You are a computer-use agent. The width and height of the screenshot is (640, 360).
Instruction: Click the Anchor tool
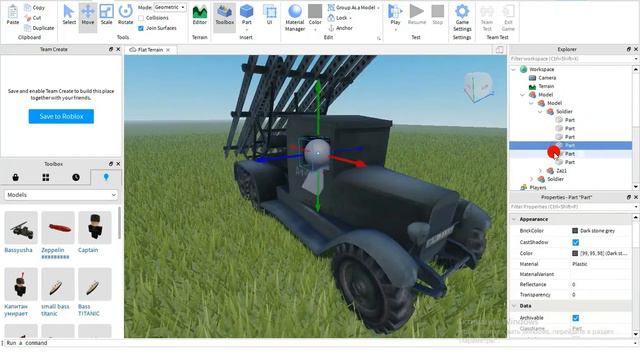pos(340,28)
